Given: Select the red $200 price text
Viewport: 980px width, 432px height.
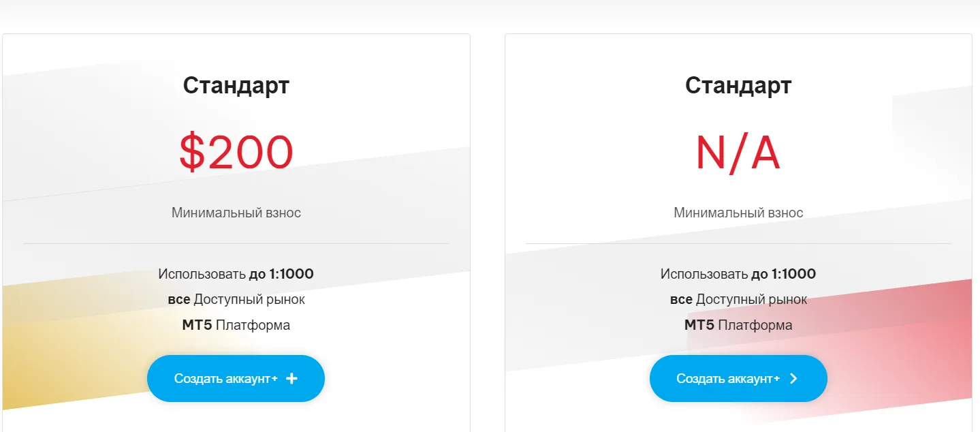Looking at the screenshot, I should (x=236, y=152).
